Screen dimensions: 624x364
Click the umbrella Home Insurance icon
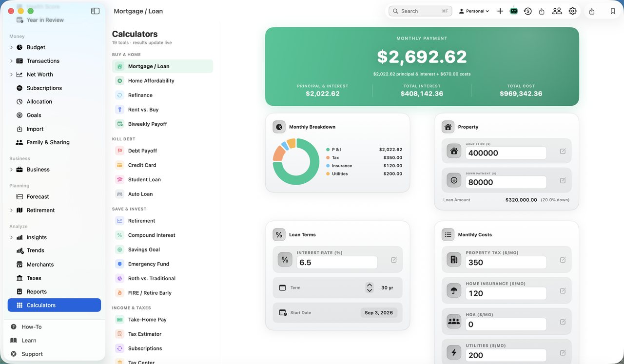point(454,291)
